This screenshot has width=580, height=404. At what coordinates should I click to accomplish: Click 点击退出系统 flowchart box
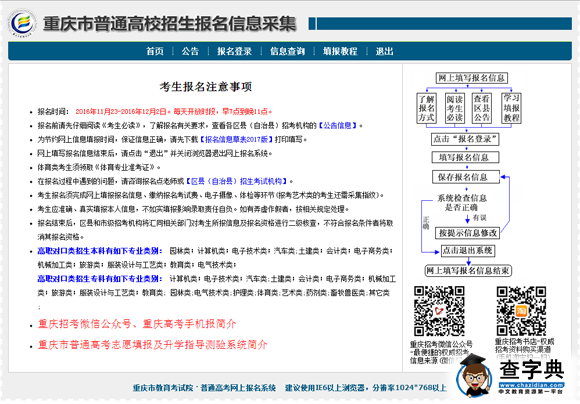(x=468, y=250)
